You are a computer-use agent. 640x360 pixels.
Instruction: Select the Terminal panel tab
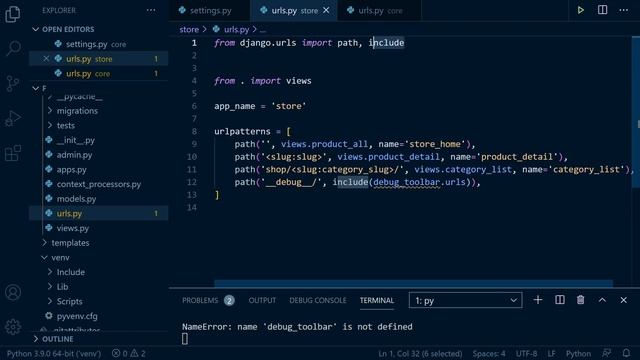(377, 300)
